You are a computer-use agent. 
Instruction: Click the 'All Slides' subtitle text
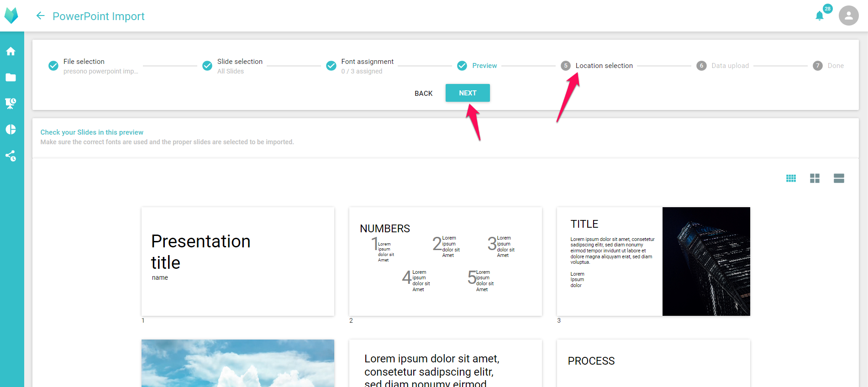(231, 71)
